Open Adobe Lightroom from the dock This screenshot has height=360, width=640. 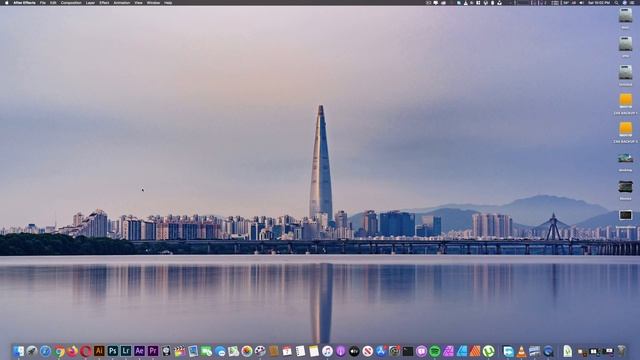(126, 351)
